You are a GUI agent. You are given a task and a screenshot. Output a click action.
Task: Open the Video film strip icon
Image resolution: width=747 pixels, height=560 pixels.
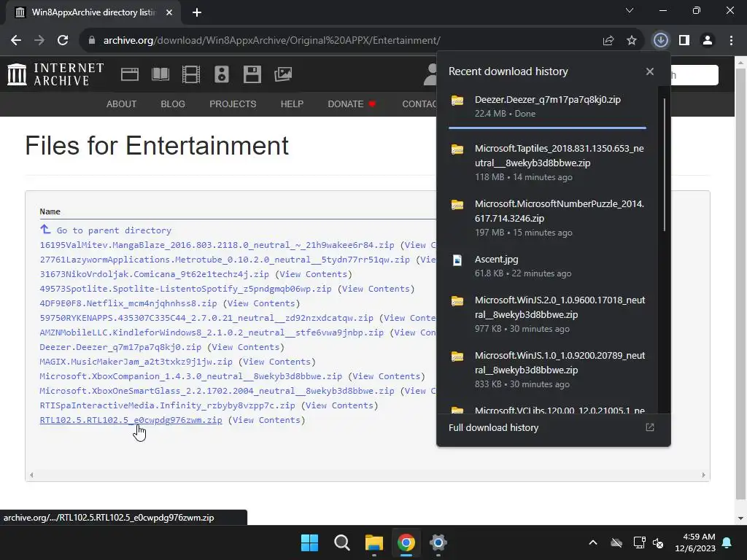point(191,74)
